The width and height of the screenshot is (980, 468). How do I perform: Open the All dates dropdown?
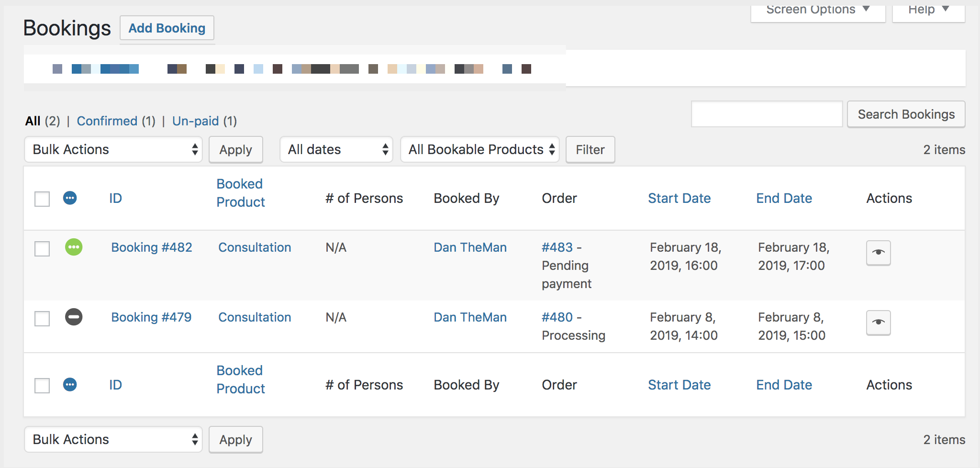(336, 150)
